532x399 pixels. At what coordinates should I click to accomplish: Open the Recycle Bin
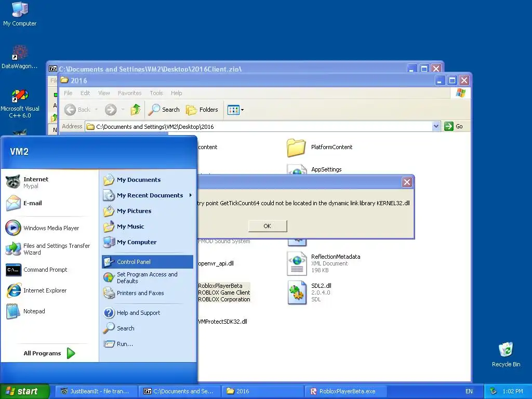(506, 354)
